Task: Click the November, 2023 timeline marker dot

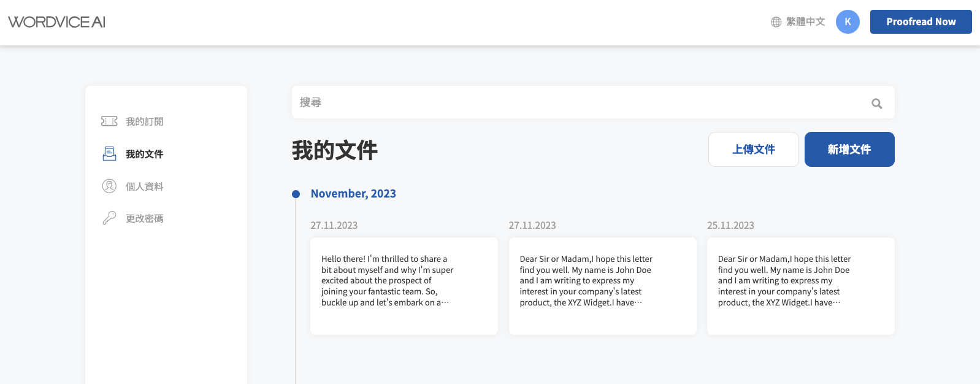Action: [x=296, y=194]
